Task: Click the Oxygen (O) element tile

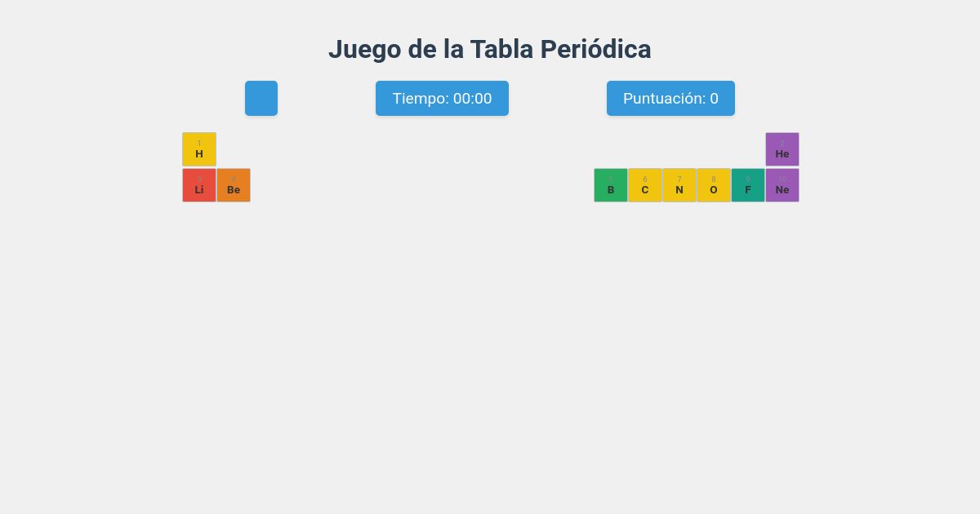Action: (x=714, y=185)
